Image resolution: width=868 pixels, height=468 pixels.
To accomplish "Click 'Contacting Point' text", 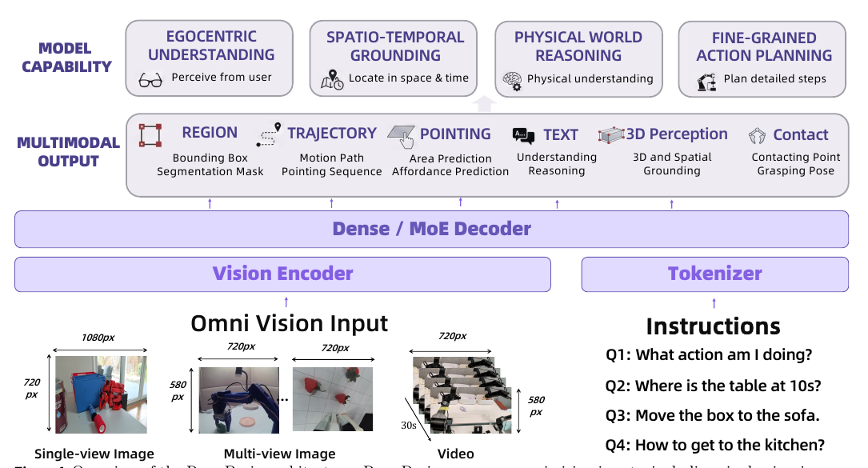I will [795, 158].
